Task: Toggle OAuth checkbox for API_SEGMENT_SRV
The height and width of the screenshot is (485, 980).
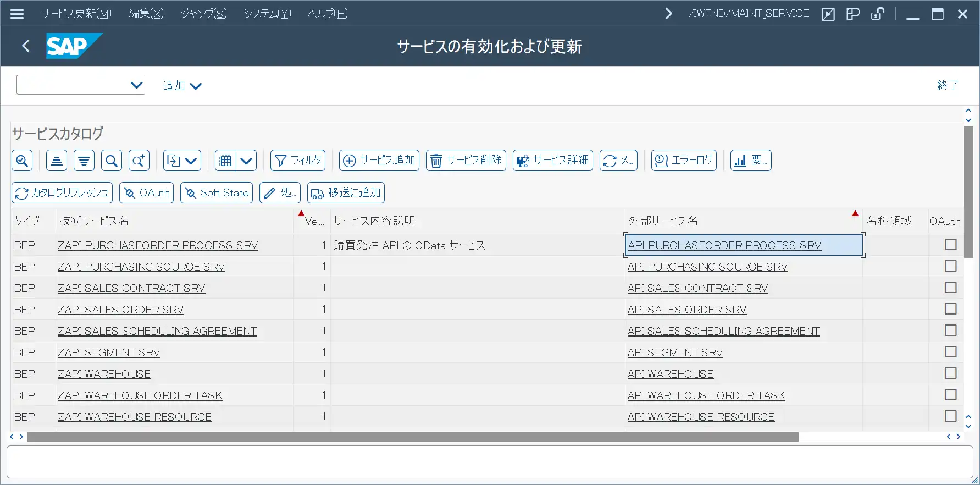Action: 951,352
